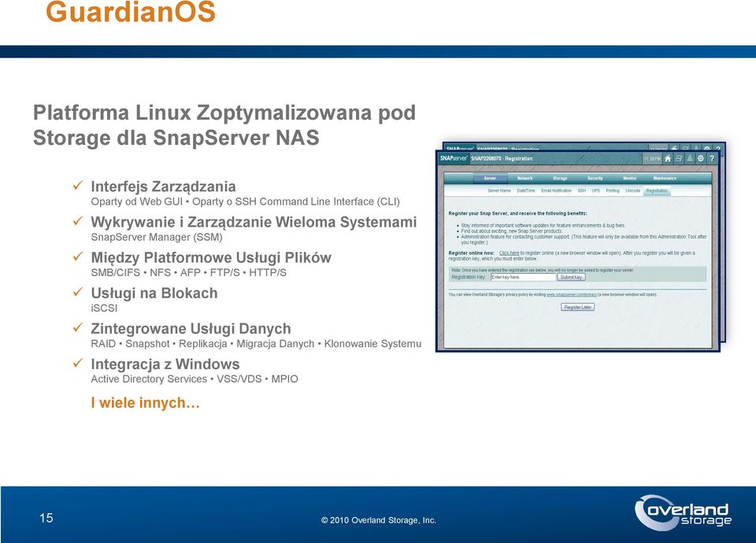
Task: Click 'Interfejs Zarządzania' heading
Action: 164,187
